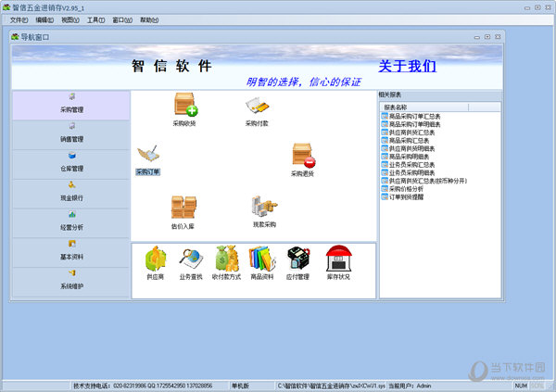Select 销售管理 in the left sidebar
The height and width of the screenshot is (392, 556).
pyautogui.click(x=71, y=135)
